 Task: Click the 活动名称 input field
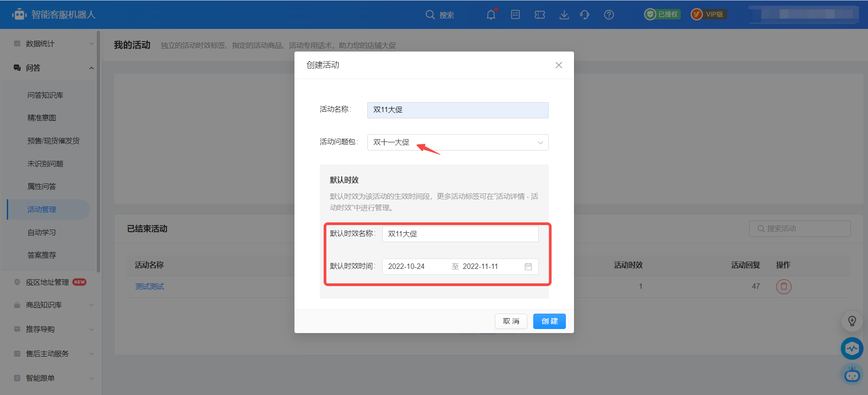pyautogui.click(x=458, y=110)
